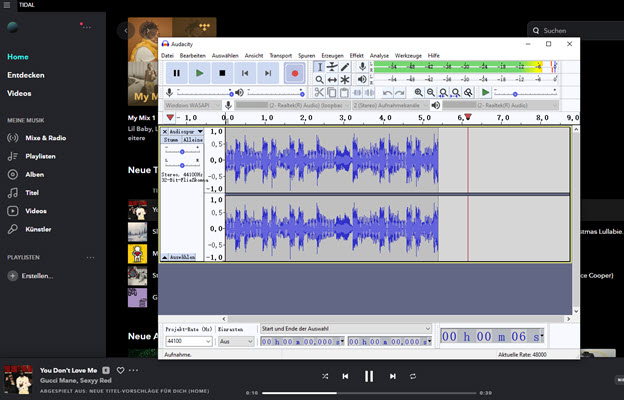
Task: Open the Spuren menu
Action: coord(306,56)
